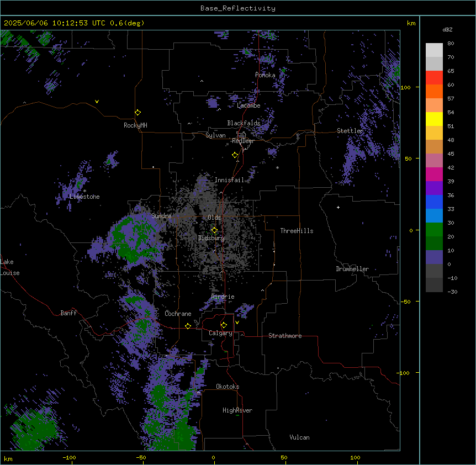Click the Base_Reflectivity title
The image size is (476, 465).
coord(238,8)
